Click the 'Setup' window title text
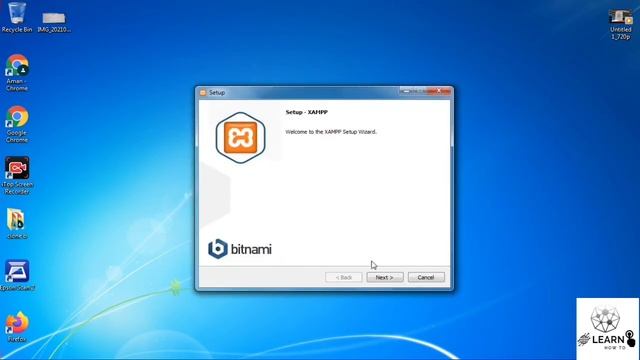 [217, 93]
